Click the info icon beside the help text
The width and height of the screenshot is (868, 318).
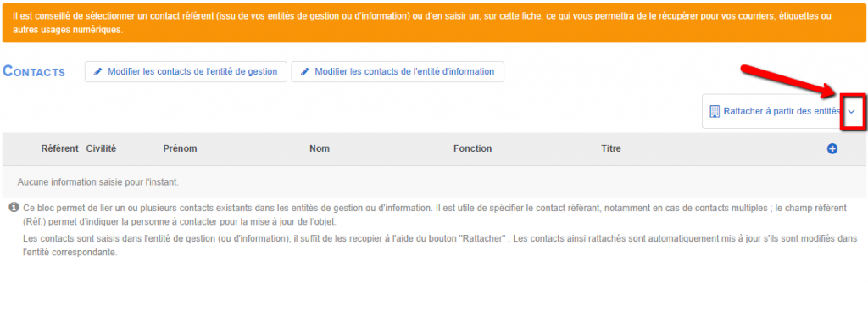14,207
